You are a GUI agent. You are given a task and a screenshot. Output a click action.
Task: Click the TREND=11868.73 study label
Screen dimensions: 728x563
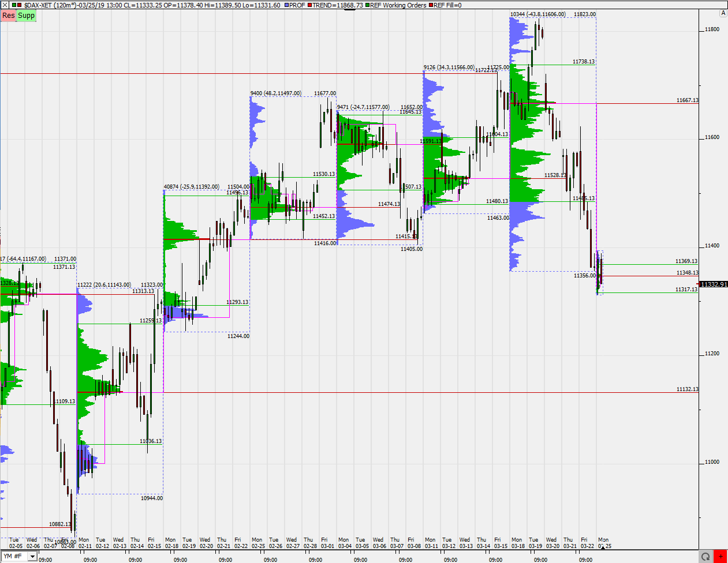pyautogui.click(x=338, y=5)
